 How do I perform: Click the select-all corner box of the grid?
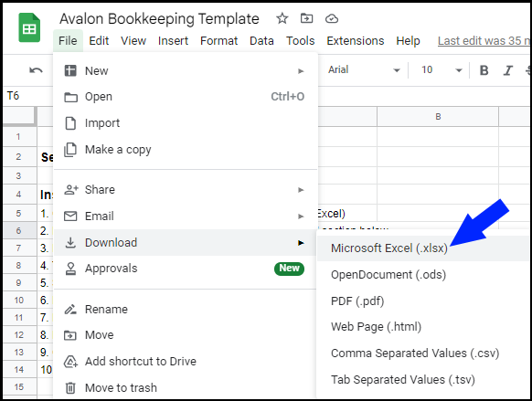(19, 116)
